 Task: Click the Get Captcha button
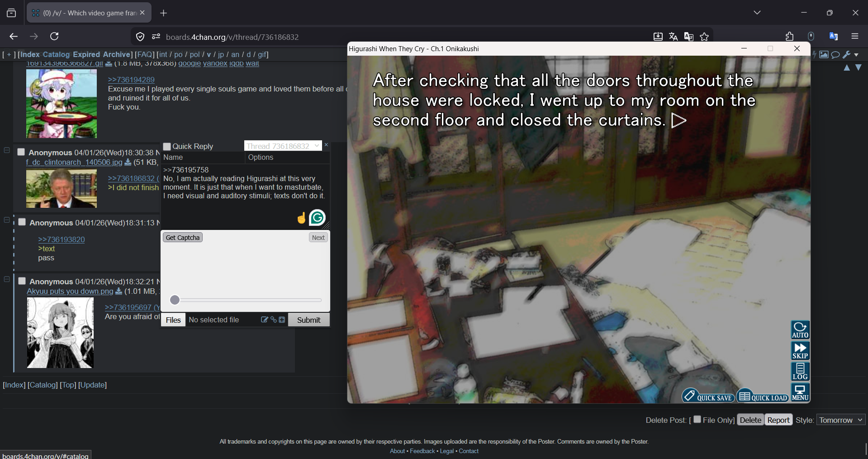pyautogui.click(x=183, y=238)
